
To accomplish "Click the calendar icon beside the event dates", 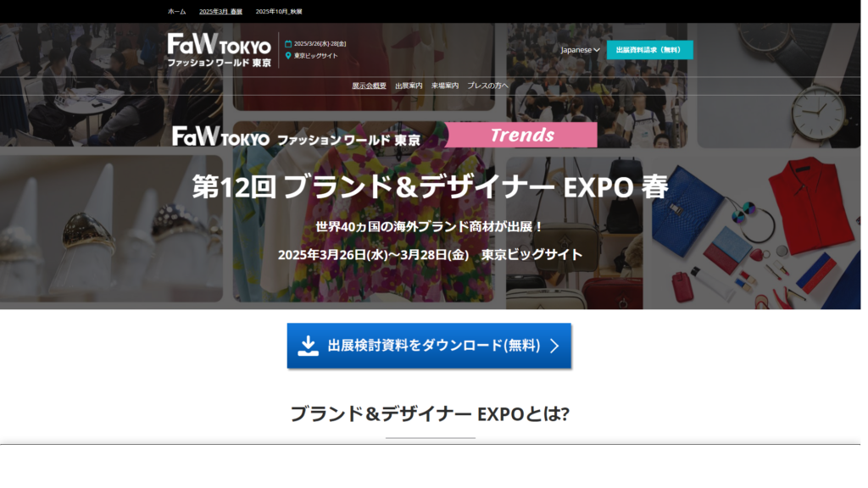I will [288, 44].
